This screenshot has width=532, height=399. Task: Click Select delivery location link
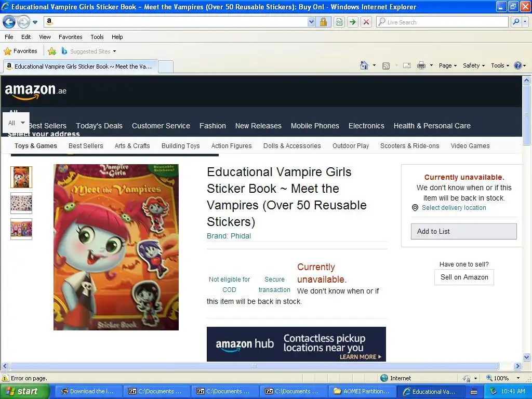(454, 208)
